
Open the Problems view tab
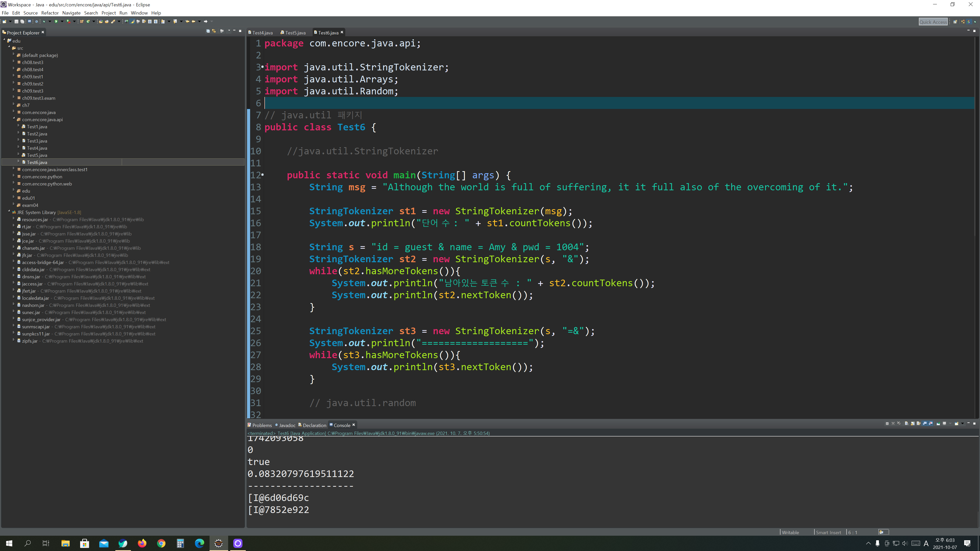click(262, 425)
